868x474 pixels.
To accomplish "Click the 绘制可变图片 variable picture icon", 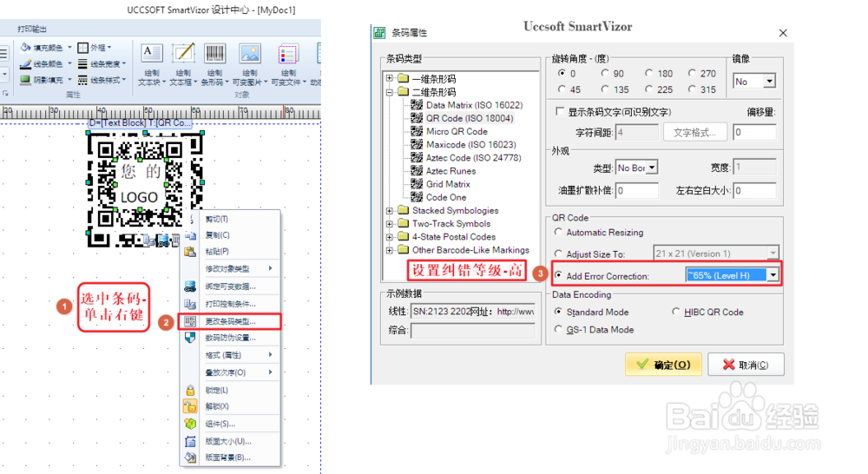I will tap(250, 54).
